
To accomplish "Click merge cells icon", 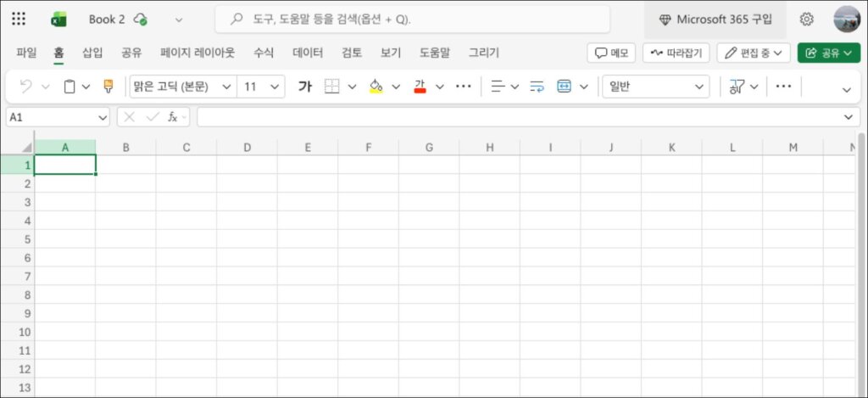I will pos(564,87).
